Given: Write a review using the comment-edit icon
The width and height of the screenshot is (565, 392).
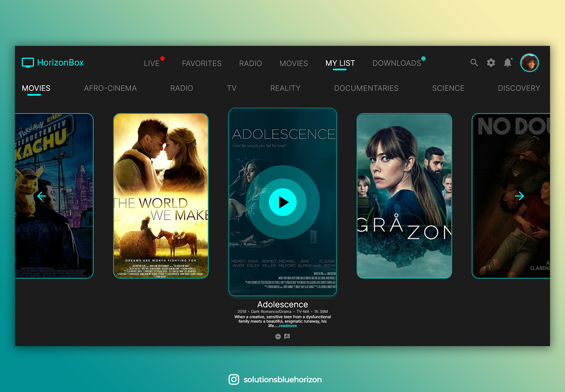Looking at the screenshot, I should (287, 336).
